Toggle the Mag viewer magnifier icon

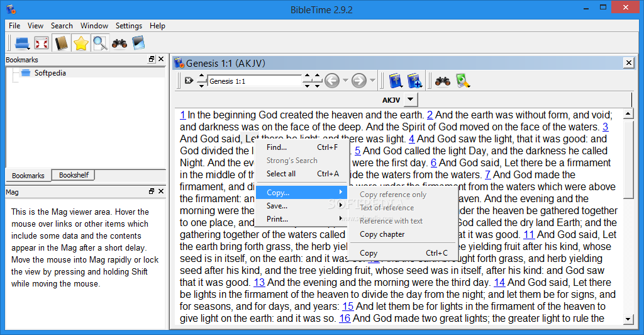[100, 43]
